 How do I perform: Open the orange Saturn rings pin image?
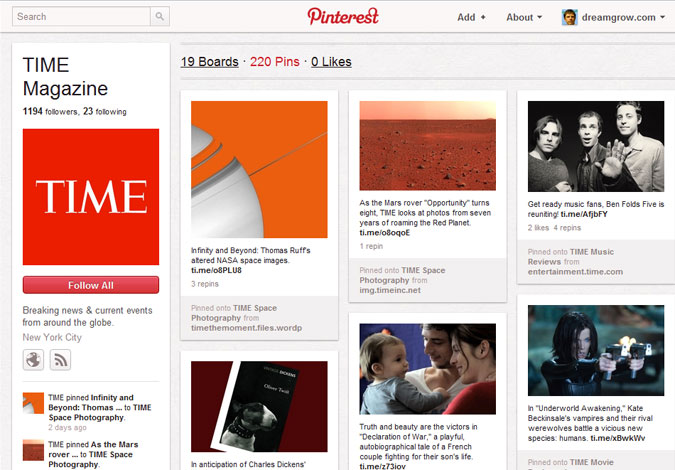click(x=259, y=169)
